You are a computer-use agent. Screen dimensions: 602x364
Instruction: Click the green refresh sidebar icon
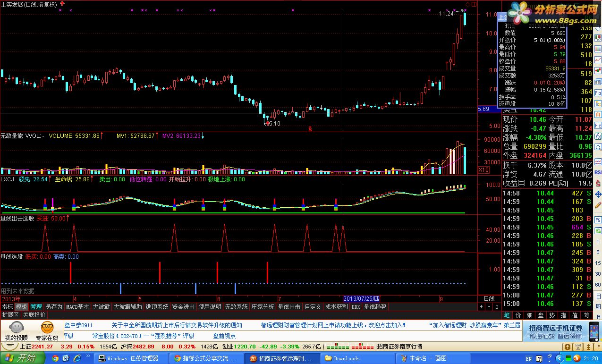(x=598, y=231)
